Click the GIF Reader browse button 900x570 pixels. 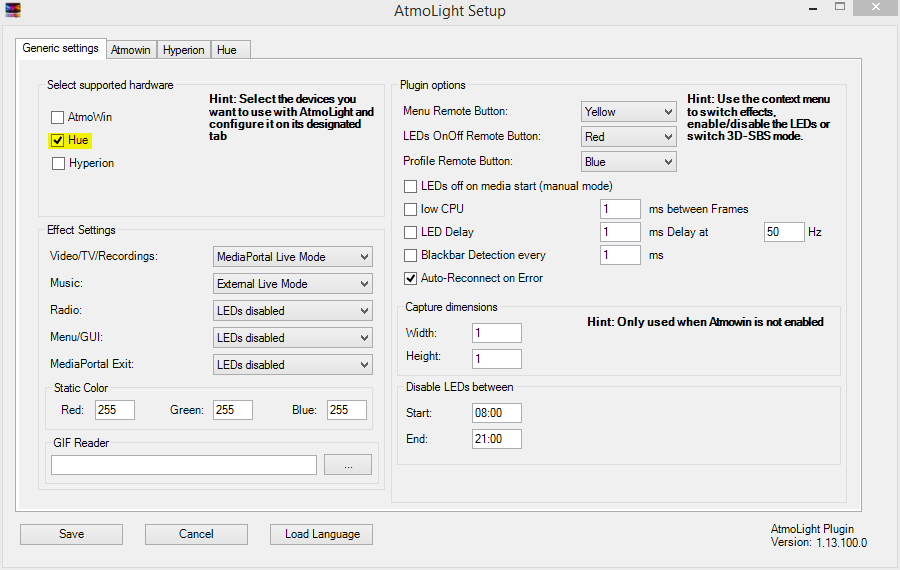pyautogui.click(x=348, y=465)
